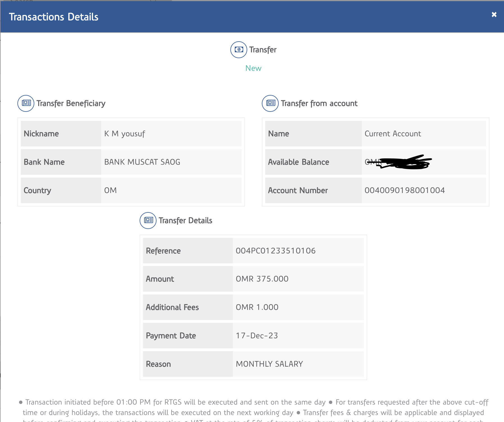The image size is (504, 422).
Task: Click the Transfer Beneficiary heading text
Action: (71, 103)
